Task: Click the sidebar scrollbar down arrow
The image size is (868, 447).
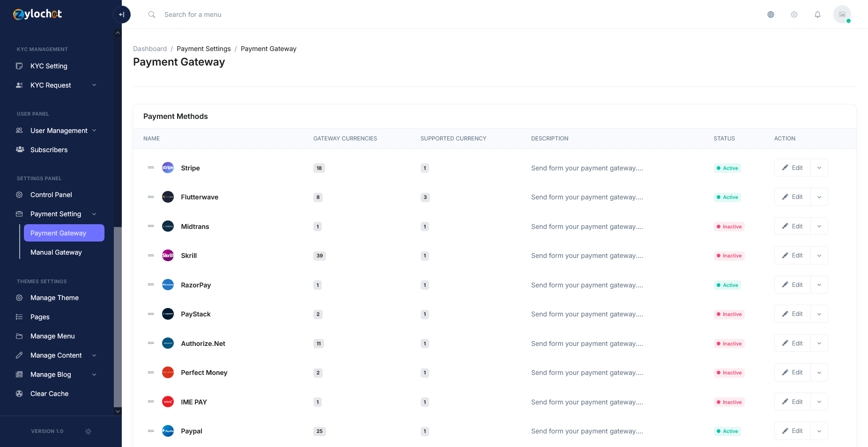Action: click(118, 411)
